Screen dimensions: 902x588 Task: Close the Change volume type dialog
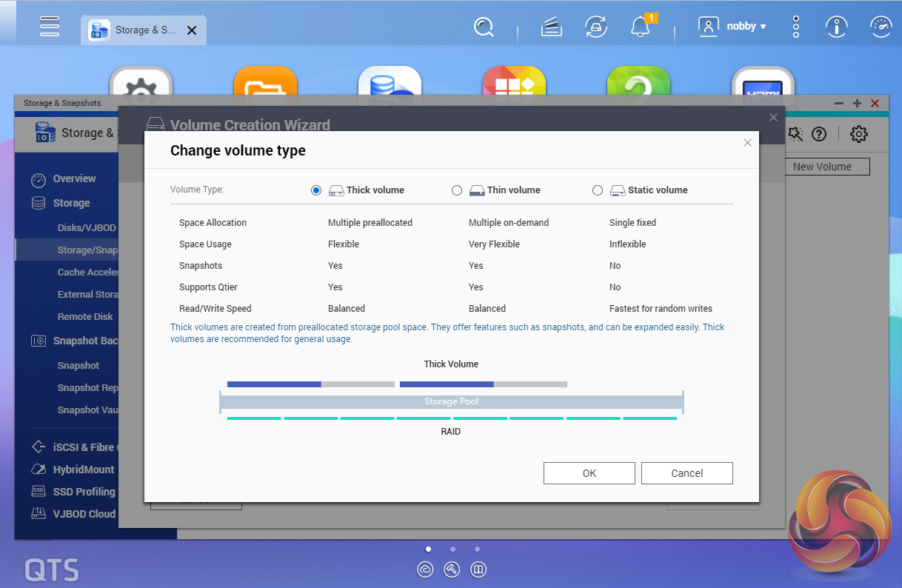(747, 143)
